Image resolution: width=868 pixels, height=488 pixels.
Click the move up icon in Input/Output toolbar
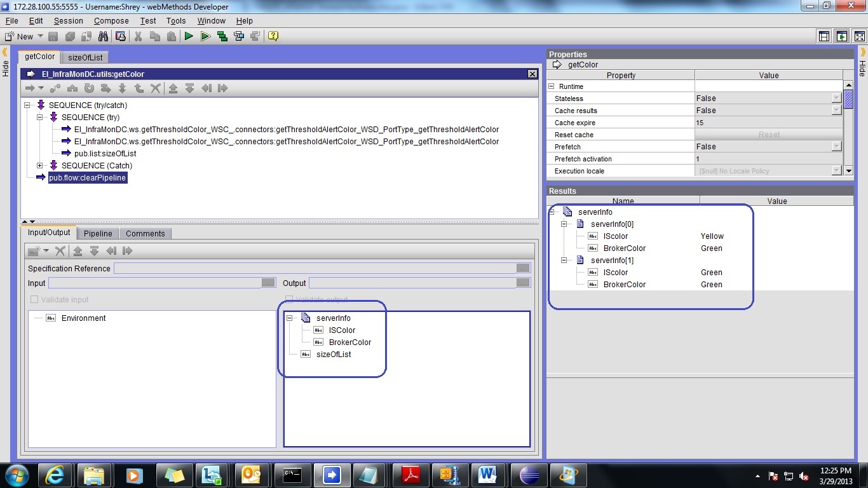pyautogui.click(x=78, y=251)
